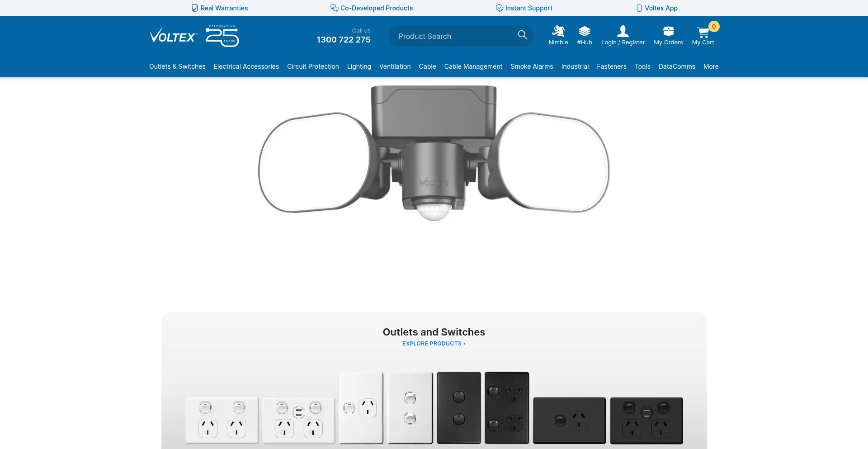Click the black two-gang switch plate image
The width and height of the screenshot is (868, 449).
point(459,408)
